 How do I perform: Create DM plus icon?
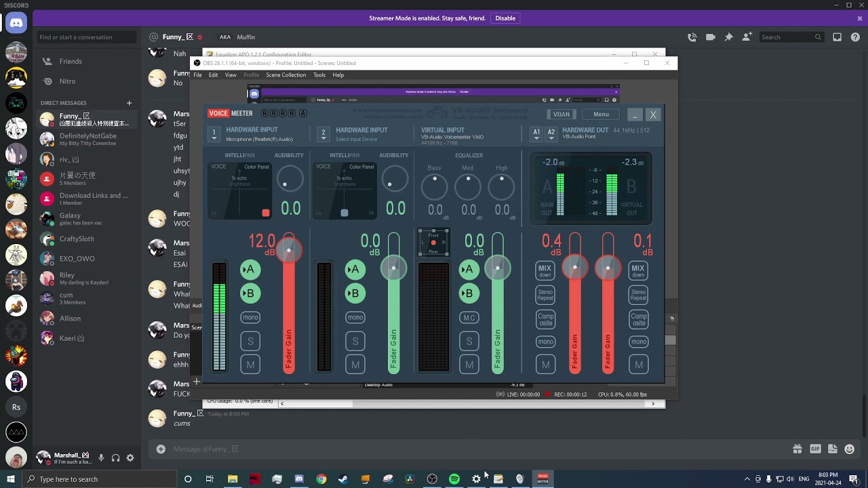coord(129,103)
